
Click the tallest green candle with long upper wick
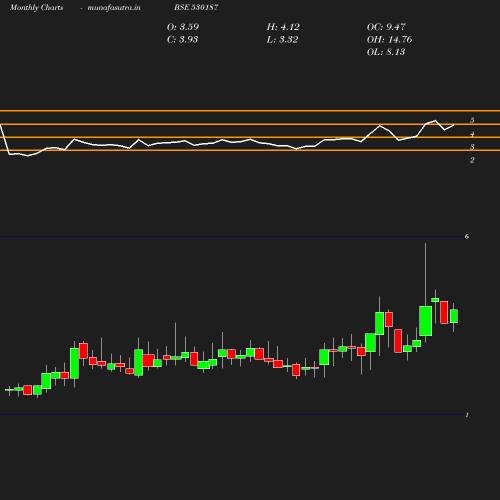(426, 321)
